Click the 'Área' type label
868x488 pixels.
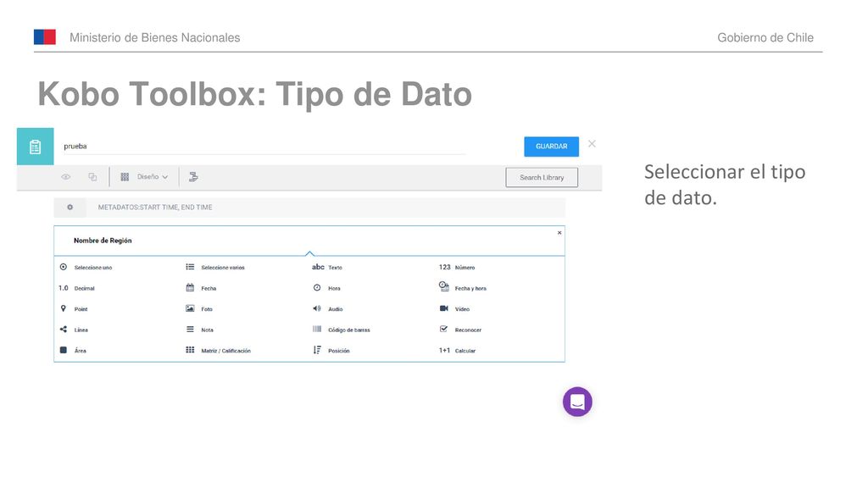[x=81, y=351]
